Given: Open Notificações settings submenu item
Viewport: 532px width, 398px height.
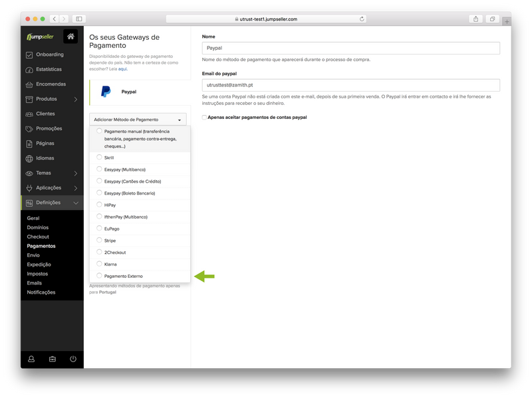Looking at the screenshot, I should pyautogui.click(x=41, y=292).
